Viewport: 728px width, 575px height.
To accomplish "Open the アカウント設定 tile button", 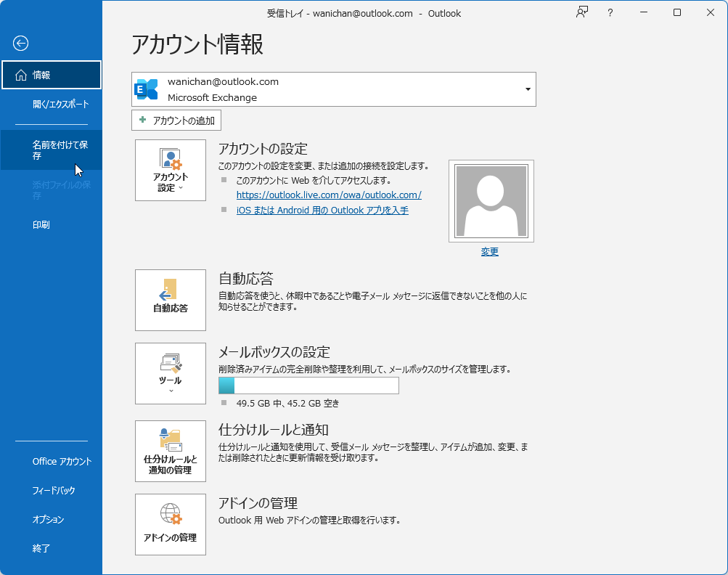I will [171, 170].
